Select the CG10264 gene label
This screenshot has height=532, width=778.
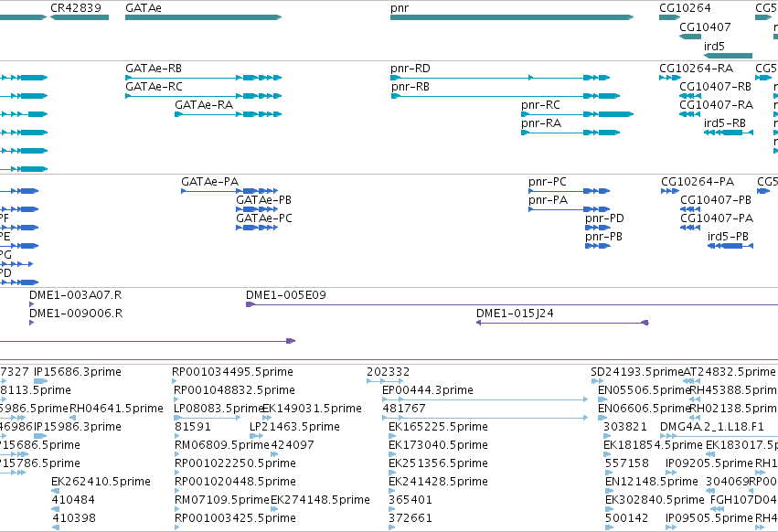point(685,8)
